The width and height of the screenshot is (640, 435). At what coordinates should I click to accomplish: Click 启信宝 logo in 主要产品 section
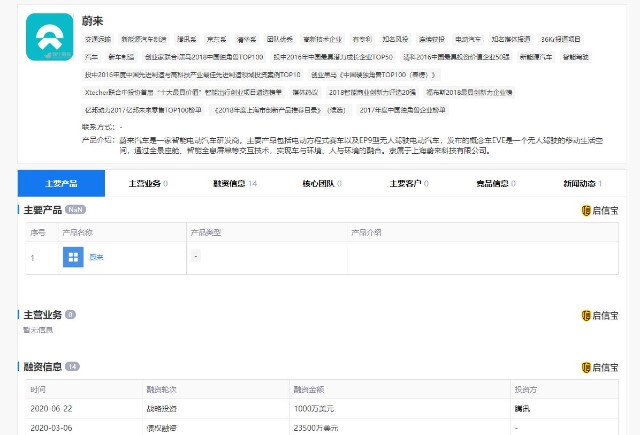tap(600, 211)
